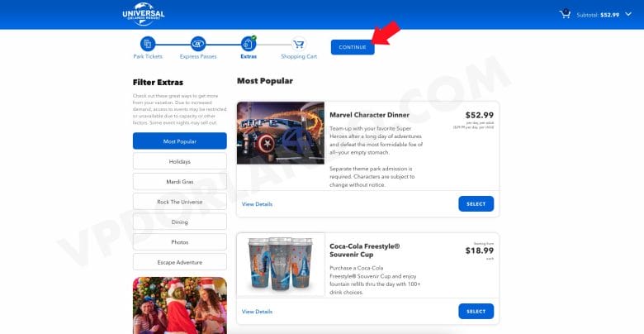The width and height of the screenshot is (644, 334).
Task: Click the Universal Orlando Resort logo
Action: coord(144,14)
